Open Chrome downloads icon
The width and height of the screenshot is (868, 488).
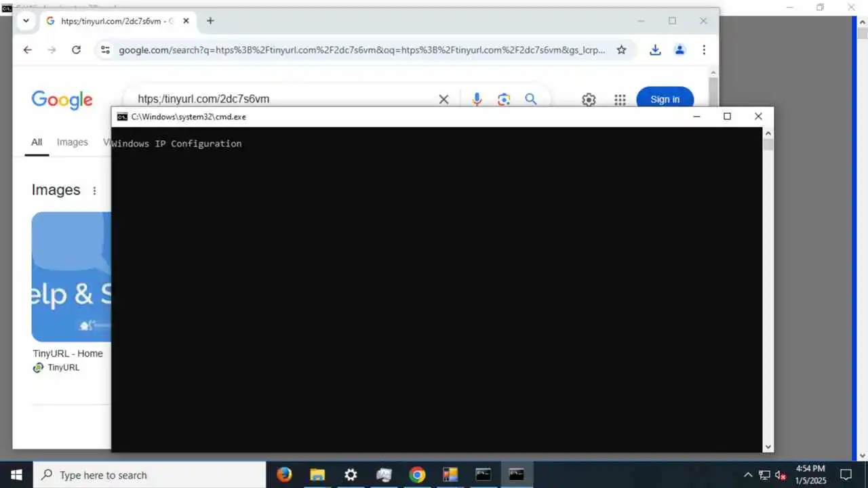[x=655, y=50]
